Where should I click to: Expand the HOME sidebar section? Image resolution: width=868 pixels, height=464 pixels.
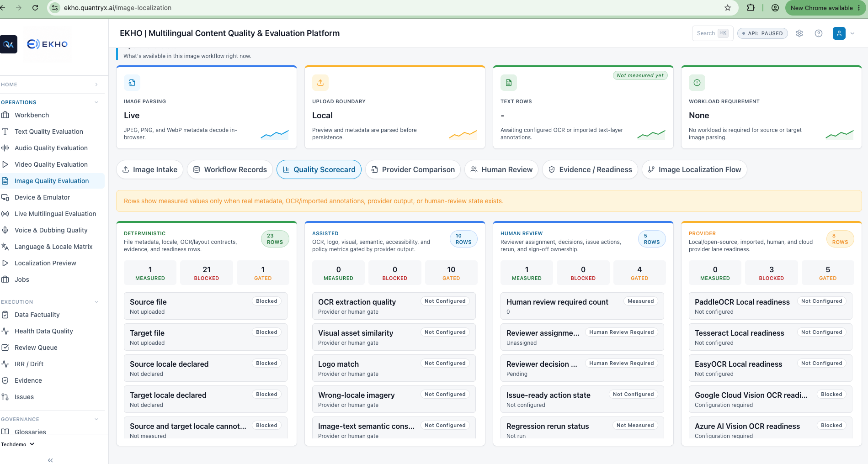(x=49, y=84)
